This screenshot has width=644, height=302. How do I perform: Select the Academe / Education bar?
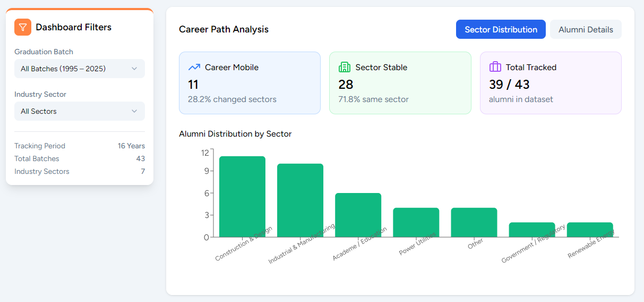coord(358,215)
